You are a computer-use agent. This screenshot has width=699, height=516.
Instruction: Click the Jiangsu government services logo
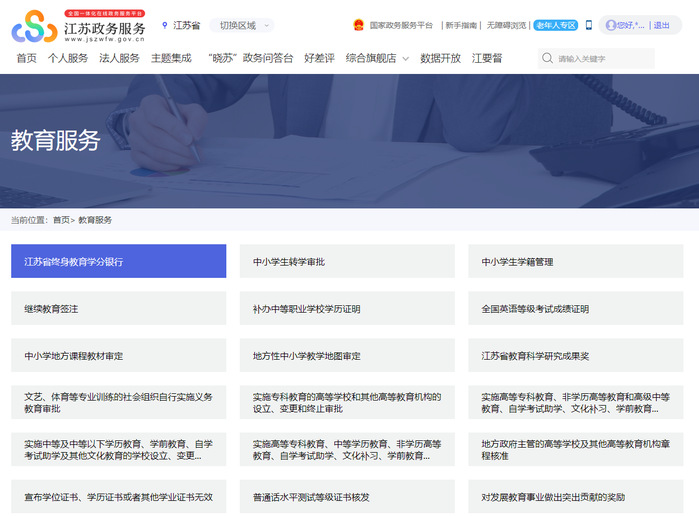[x=79, y=26]
